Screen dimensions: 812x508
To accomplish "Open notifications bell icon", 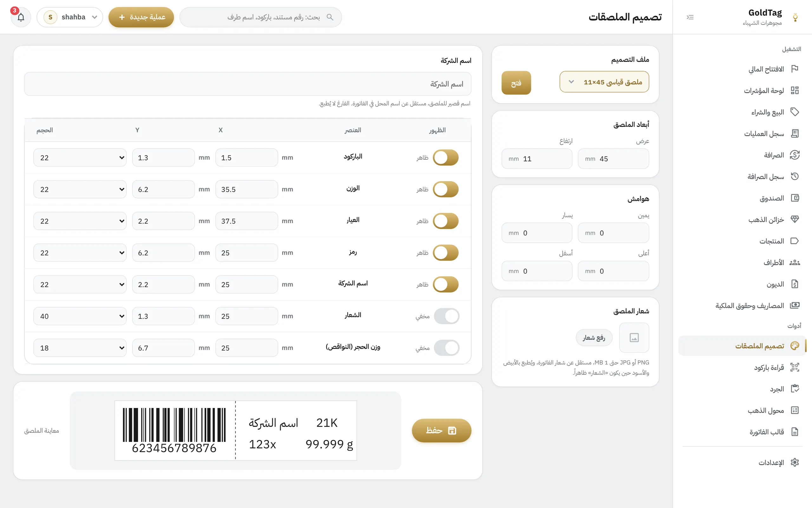I will pyautogui.click(x=21, y=17).
